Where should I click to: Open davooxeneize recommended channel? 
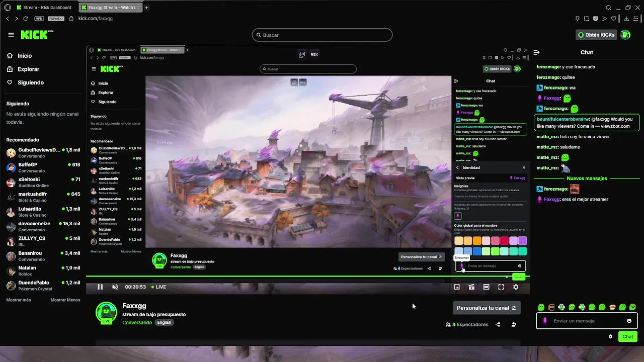[43, 226]
